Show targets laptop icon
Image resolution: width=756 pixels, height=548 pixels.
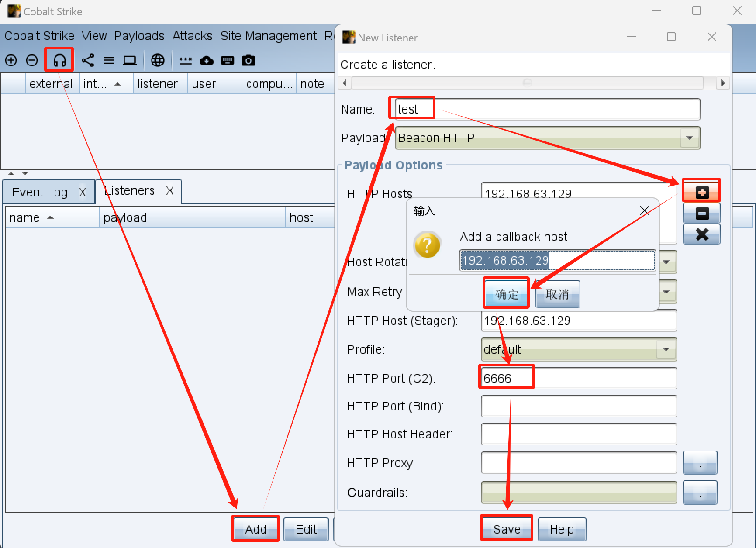click(x=130, y=60)
